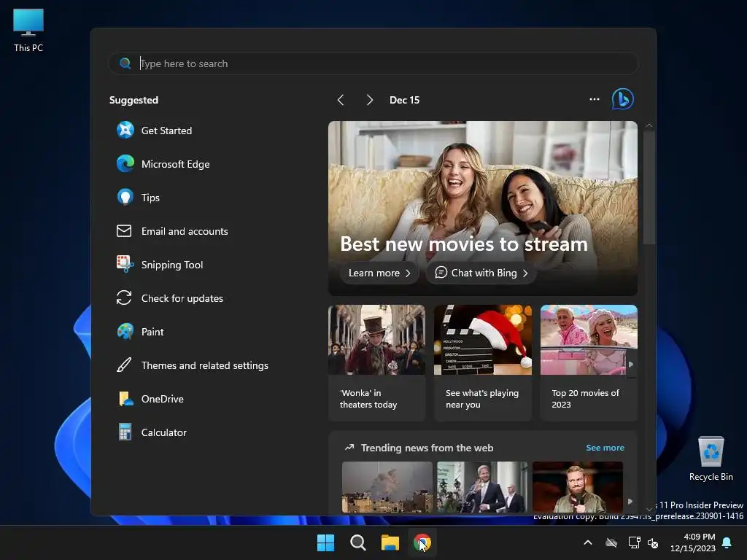Open 'Wonka' in theaters today card
Screen dimensions: 747x560
pos(377,363)
